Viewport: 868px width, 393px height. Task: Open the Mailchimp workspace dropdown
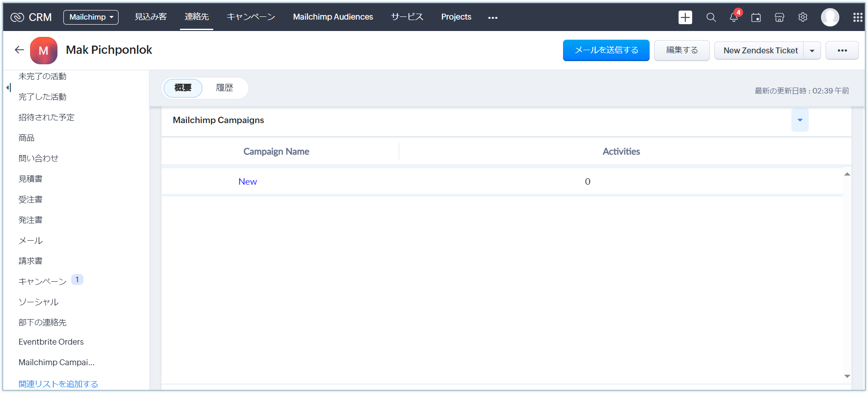91,17
